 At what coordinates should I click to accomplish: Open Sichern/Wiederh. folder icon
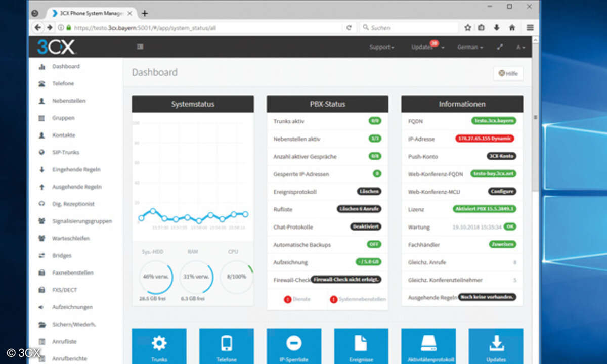pyautogui.click(x=41, y=324)
